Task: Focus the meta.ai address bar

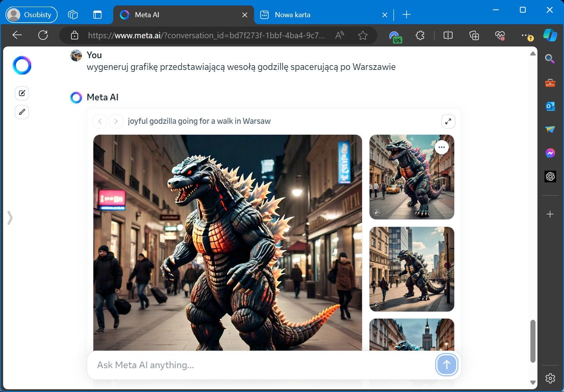Action: [x=206, y=36]
